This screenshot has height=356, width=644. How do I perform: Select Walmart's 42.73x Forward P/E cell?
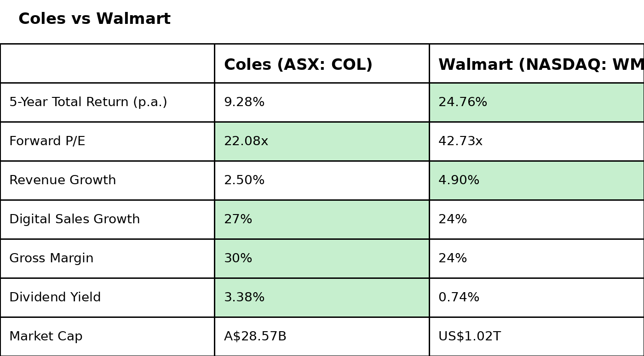pos(460,141)
